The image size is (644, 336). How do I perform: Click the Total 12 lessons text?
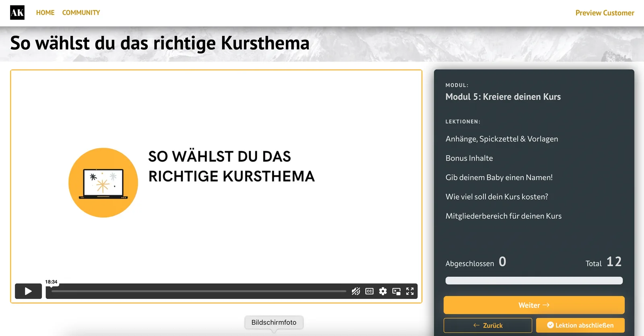coord(603,262)
